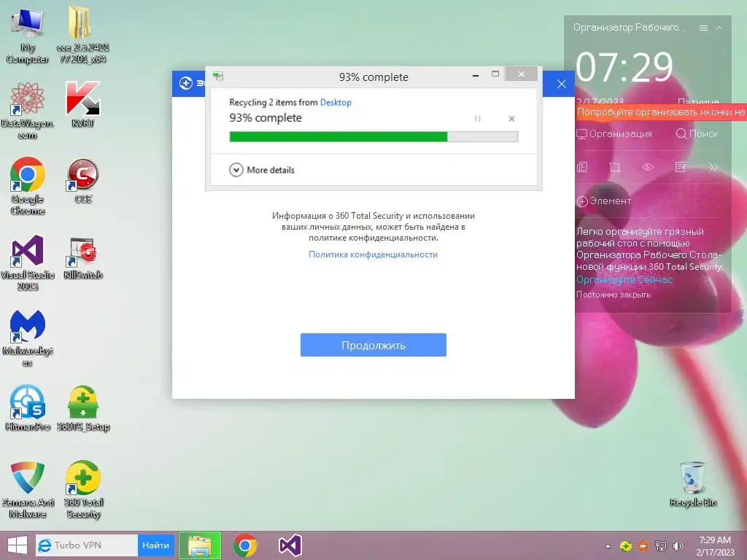Click Постоянно закрыть link

coord(614,295)
